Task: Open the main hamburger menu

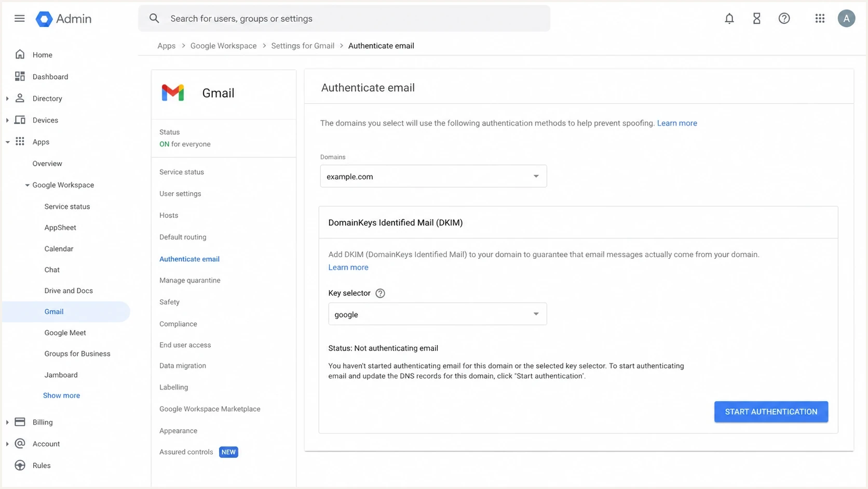Action: click(x=20, y=19)
